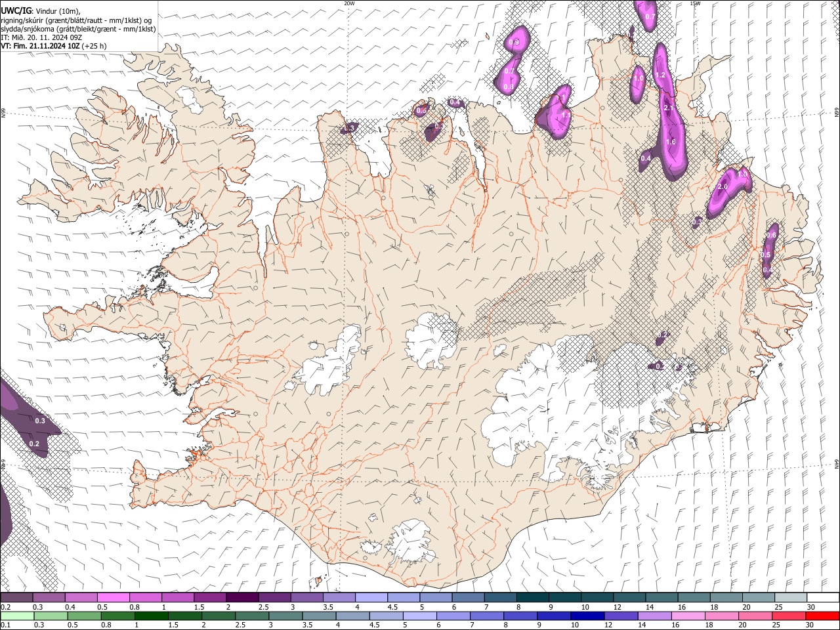The image size is (840, 630).
Task: Pick the red-pink swatch labeled 25 in lower scale
Action: [789, 616]
